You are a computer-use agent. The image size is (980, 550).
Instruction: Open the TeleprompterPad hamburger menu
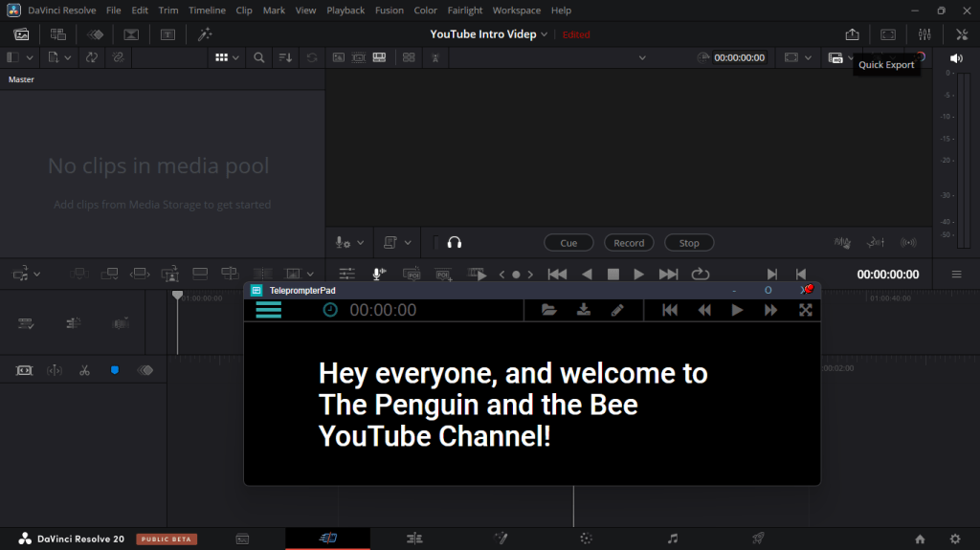[268, 310]
